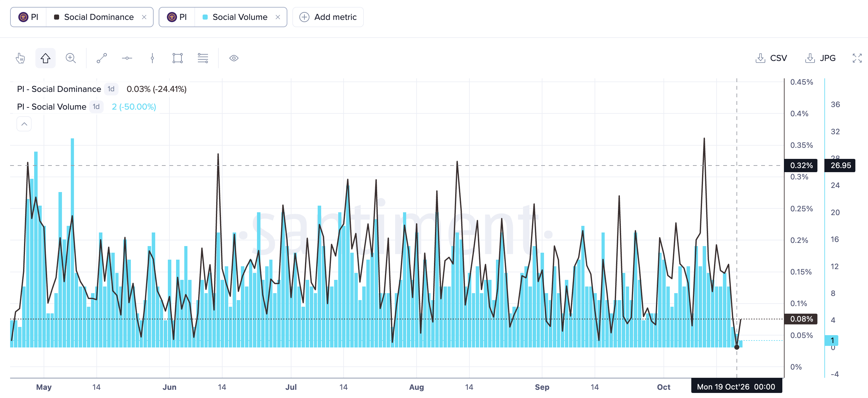Collapse the chart legend with chevron
868x398 pixels.
24,124
